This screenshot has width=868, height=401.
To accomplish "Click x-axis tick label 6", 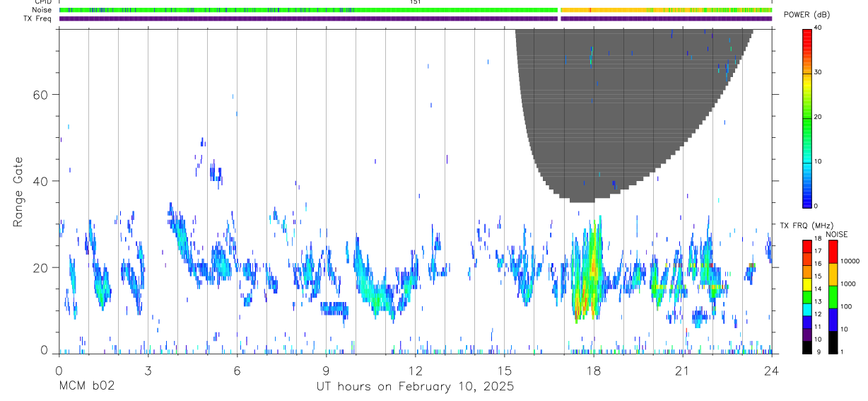I will pyautogui.click(x=237, y=370).
